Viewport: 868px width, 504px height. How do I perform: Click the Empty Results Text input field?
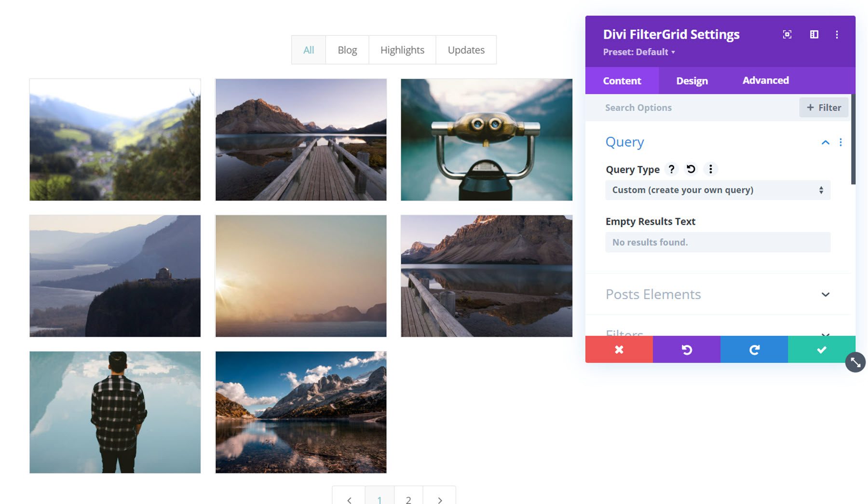[717, 242]
